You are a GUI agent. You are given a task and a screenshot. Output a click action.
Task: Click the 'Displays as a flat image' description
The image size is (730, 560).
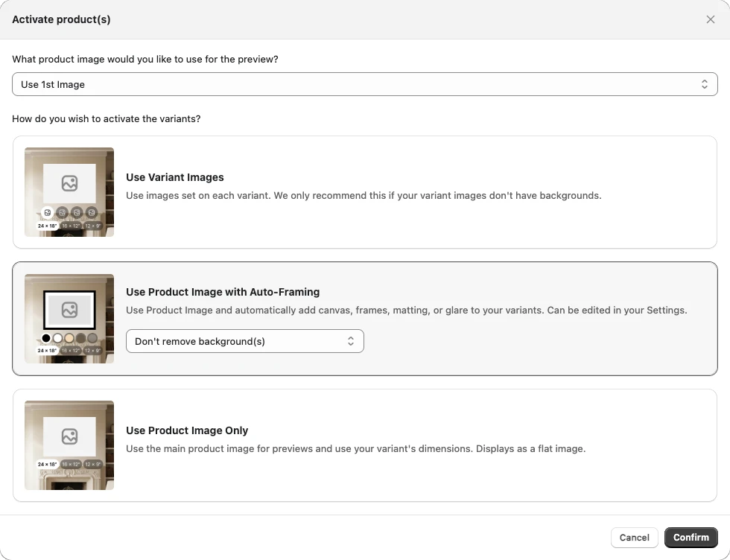(x=356, y=449)
